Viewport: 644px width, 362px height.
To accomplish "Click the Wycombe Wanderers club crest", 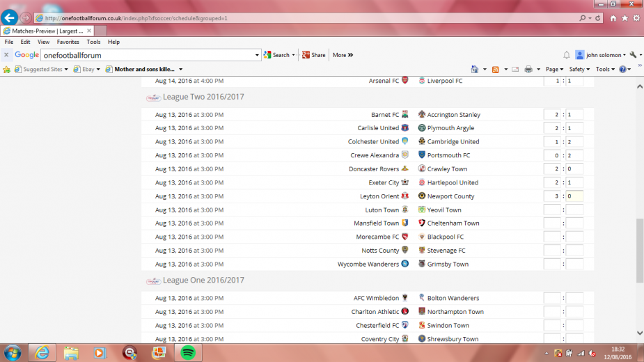I will (405, 264).
